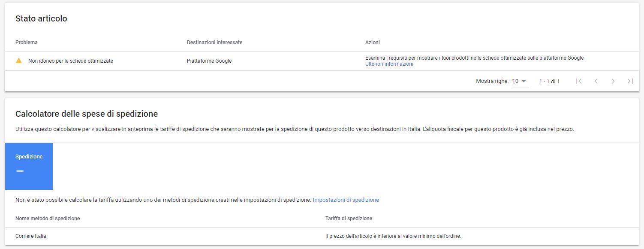This screenshot has height=249, width=644.
Task: Click the Piattaforme Google destination cell
Action: click(209, 61)
